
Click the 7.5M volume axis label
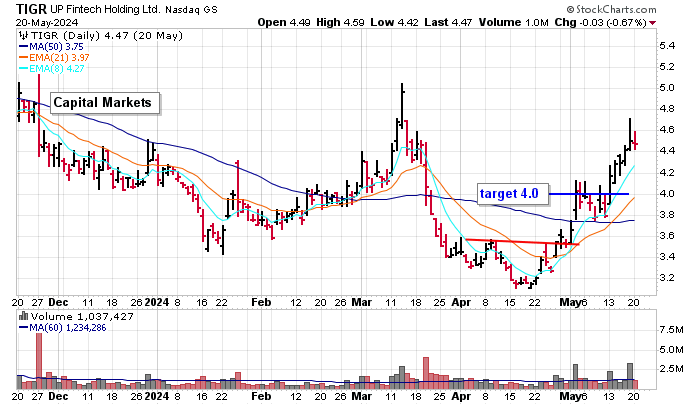pos(671,330)
